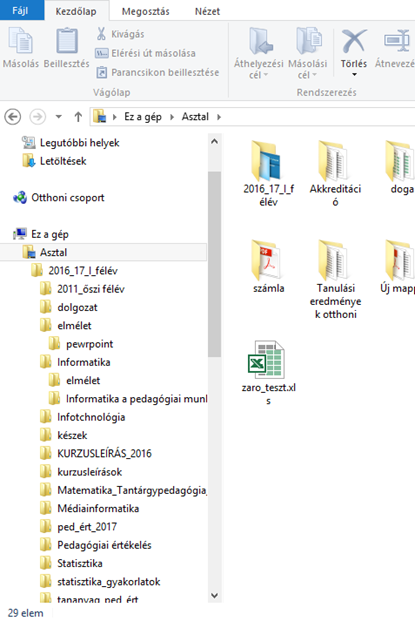Click the Törlés delete icon
Image resolution: width=415 pixels, height=621 pixels.
click(x=354, y=41)
